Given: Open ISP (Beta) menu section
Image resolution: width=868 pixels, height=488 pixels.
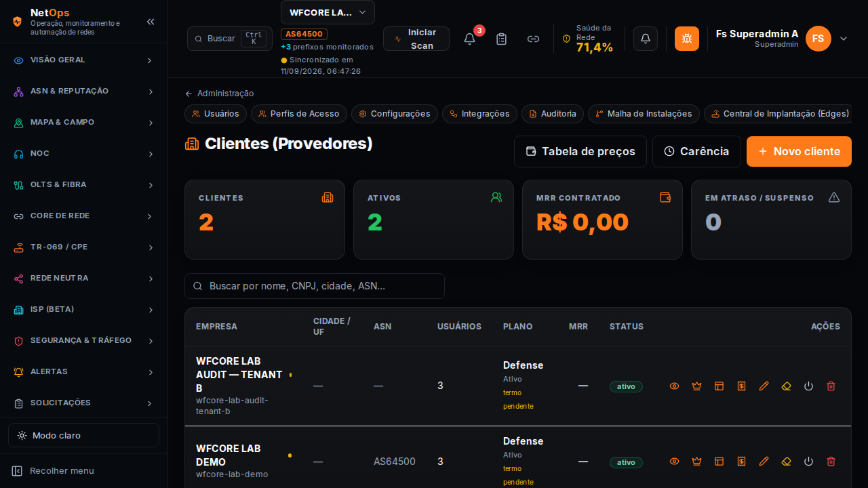Looking at the screenshot, I should point(83,310).
